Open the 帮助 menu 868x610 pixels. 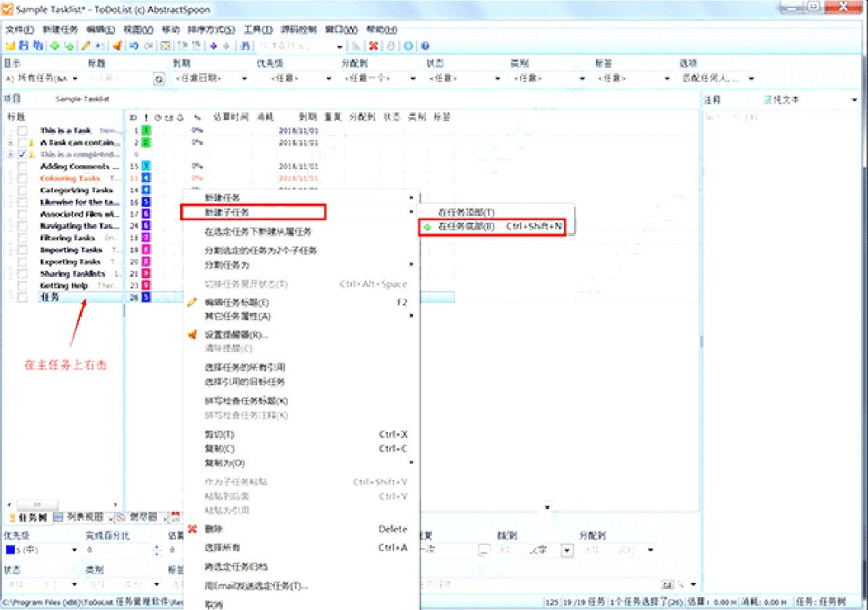click(381, 30)
